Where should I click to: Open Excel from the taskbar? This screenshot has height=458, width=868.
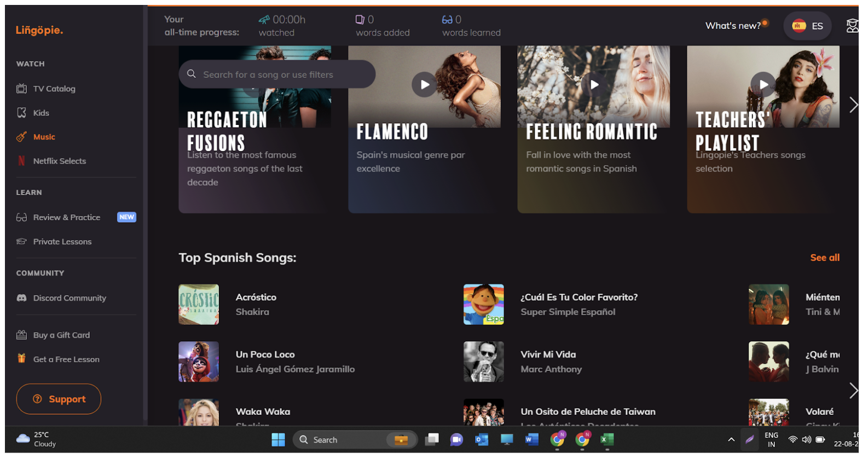[607, 439]
